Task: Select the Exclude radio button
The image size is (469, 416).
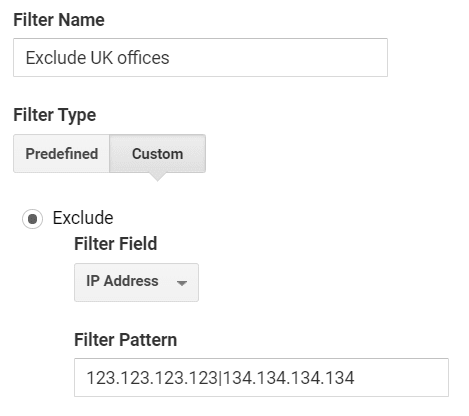Action: tap(32, 219)
